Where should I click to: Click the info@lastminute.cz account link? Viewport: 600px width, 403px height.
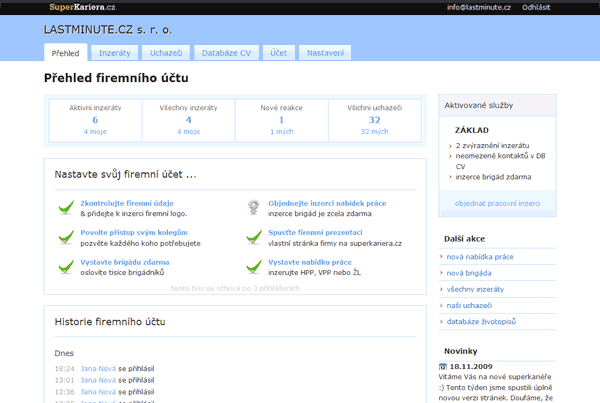point(479,7)
